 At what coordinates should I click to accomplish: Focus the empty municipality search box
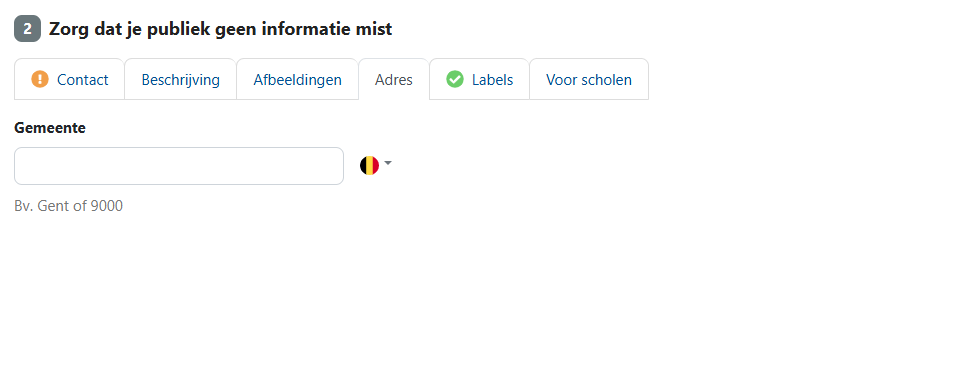[179, 166]
